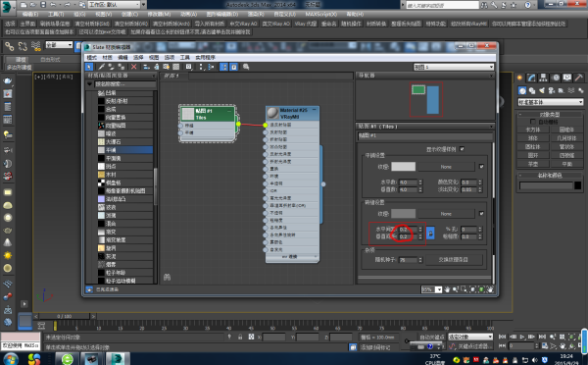
Task: Select the Lights category icon in create panel
Action: click(x=542, y=90)
